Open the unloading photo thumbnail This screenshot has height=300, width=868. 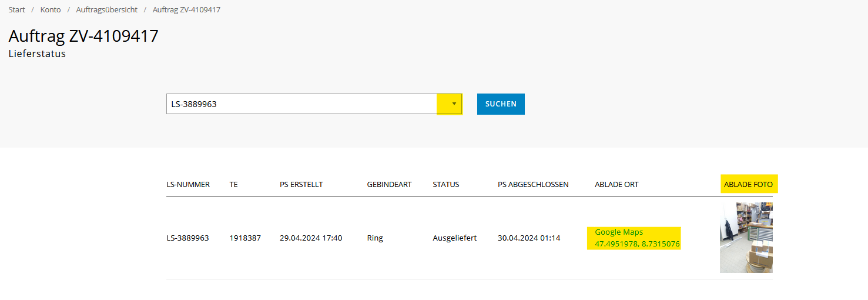click(x=746, y=238)
